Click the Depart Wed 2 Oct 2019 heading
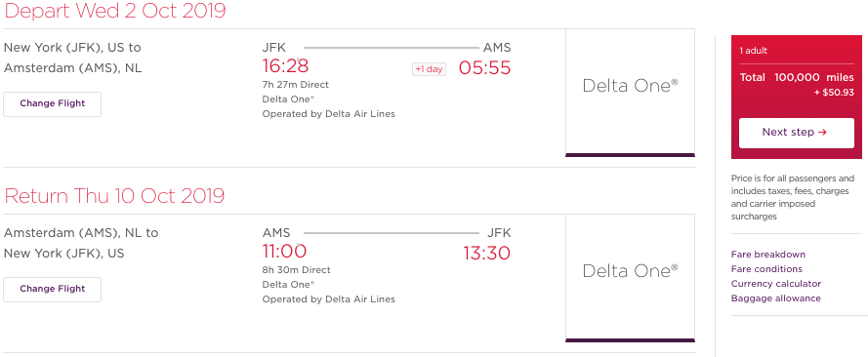 (x=114, y=11)
